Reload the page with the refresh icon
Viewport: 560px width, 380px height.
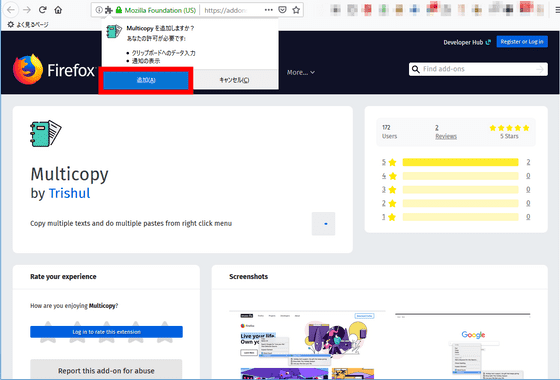point(42,10)
